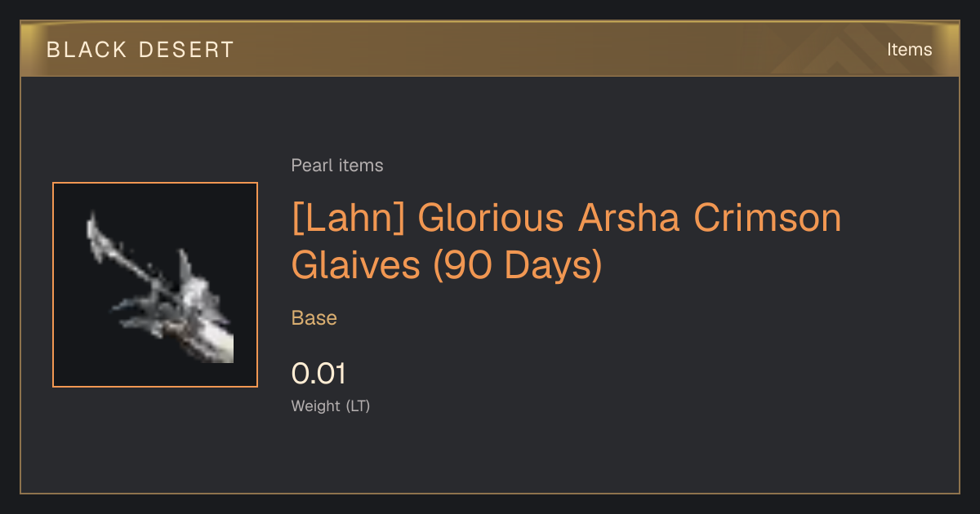Click the word Glaives in the title
Screen dimensions: 980x514
pyautogui.click(x=355, y=265)
